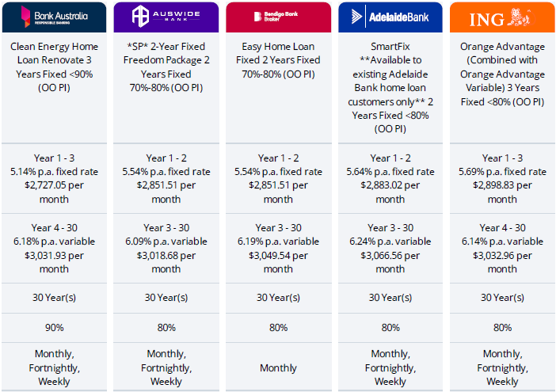Click AdelaideBank 80% LVR value
556x392 pixels.
(x=390, y=328)
